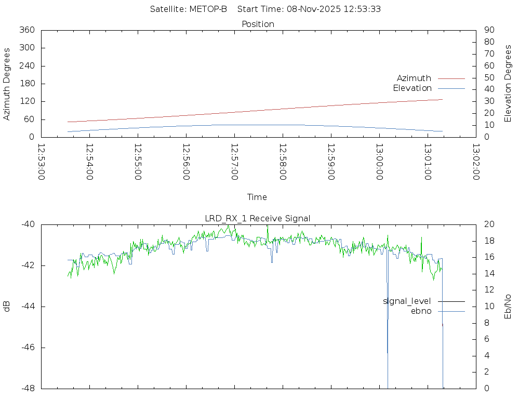Image resolution: width=532 pixels, height=399 pixels.
Task: Click the Elevation legend label
Action: (412, 88)
